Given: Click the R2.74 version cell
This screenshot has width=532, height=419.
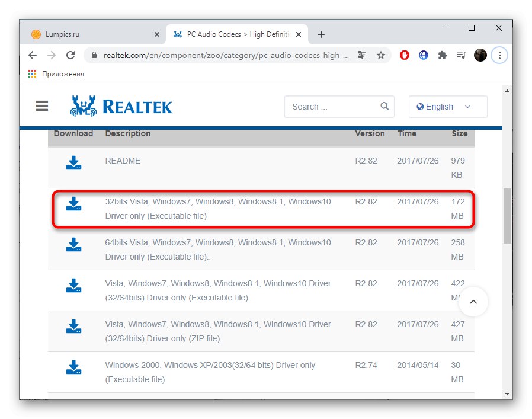Looking at the screenshot, I should click(366, 365).
